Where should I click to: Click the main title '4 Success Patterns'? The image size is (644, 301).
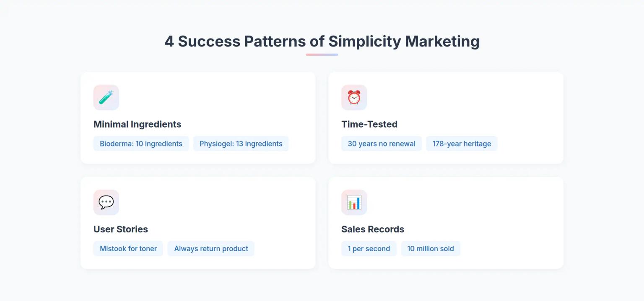click(322, 41)
